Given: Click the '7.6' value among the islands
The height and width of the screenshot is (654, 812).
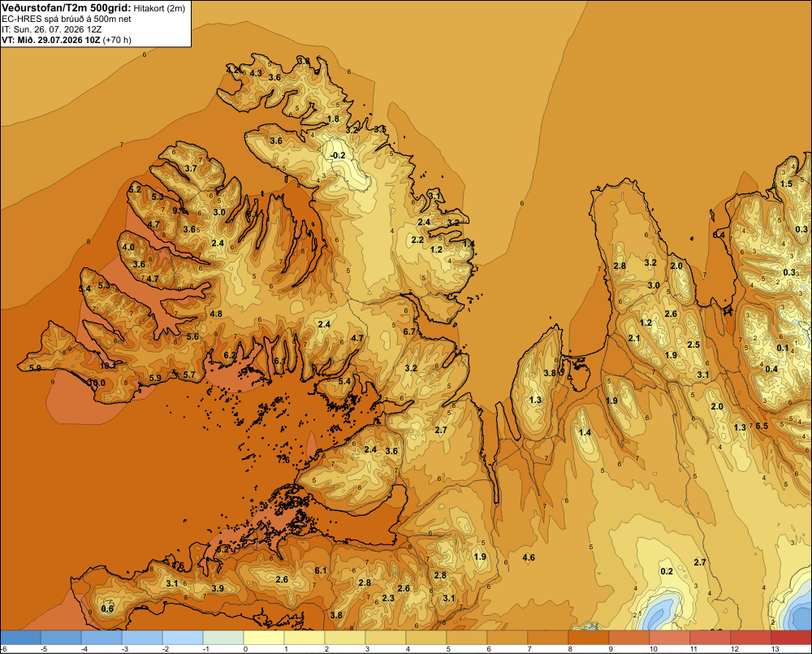Looking at the screenshot, I should [283, 460].
